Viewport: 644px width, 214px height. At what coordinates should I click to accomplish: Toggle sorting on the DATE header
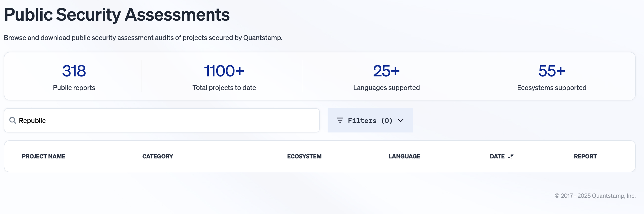click(x=497, y=156)
